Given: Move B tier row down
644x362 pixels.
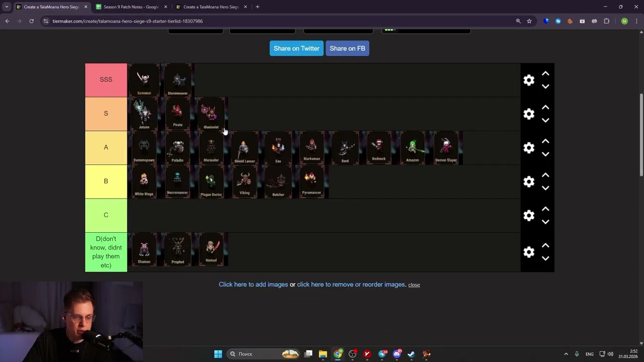Looking at the screenshot, I should point(545,188).
